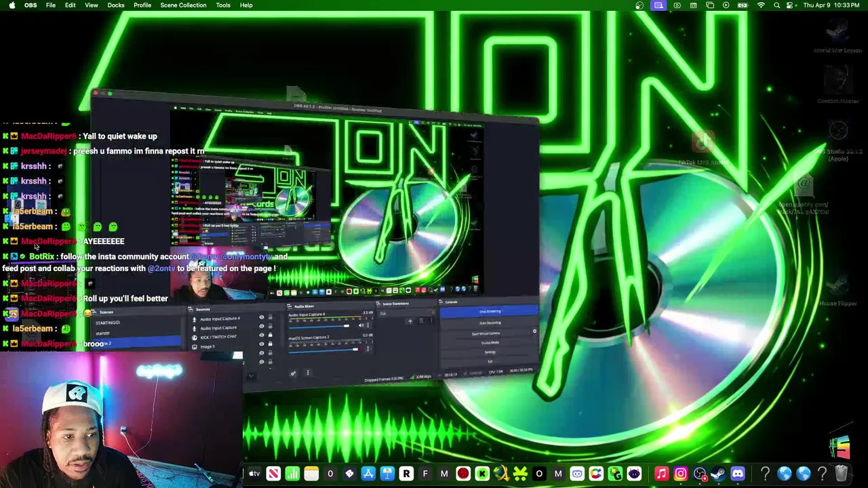Viewport: 868px width, 488px height.
Task: Open virtual camera settings gear in Controls
Action: [534, 331]
